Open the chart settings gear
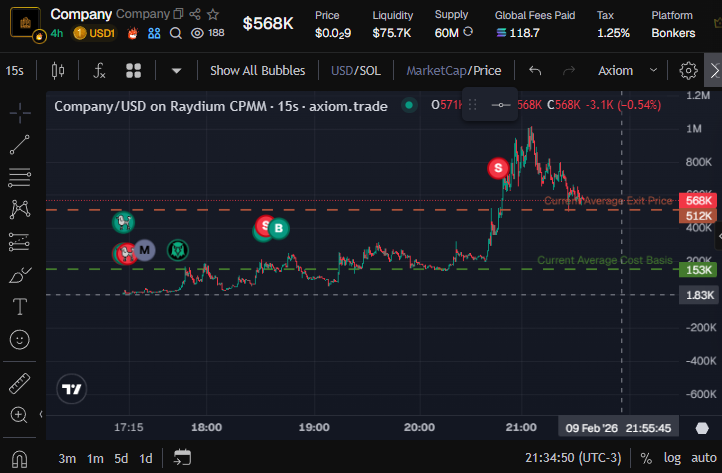722x473 pixels. [688, 70]
